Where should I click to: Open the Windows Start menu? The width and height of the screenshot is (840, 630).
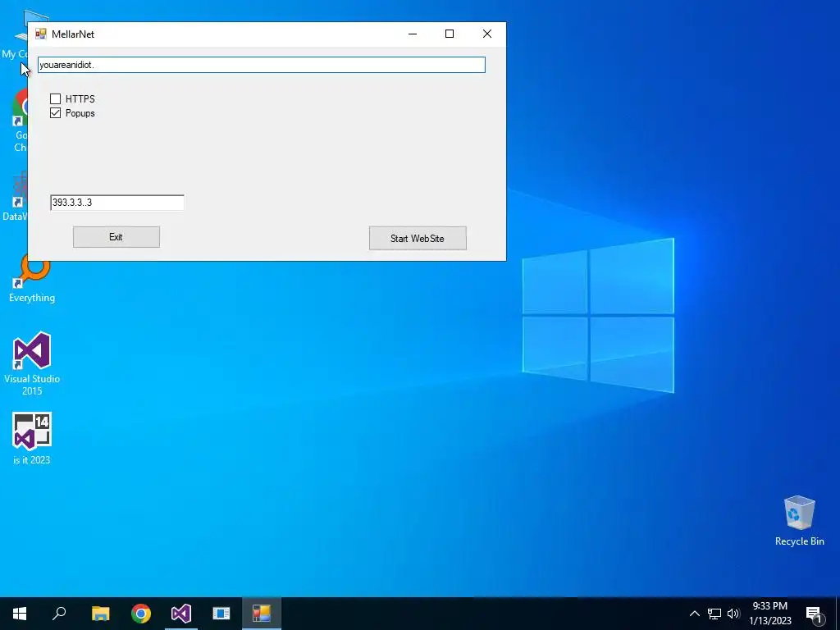pos(20,614)
